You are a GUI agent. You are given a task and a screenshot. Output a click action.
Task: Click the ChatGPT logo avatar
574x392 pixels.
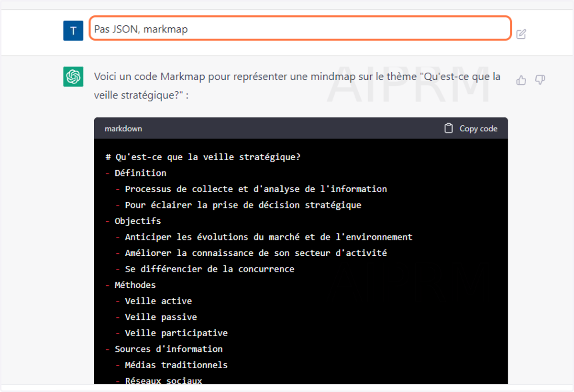(73, 76)
